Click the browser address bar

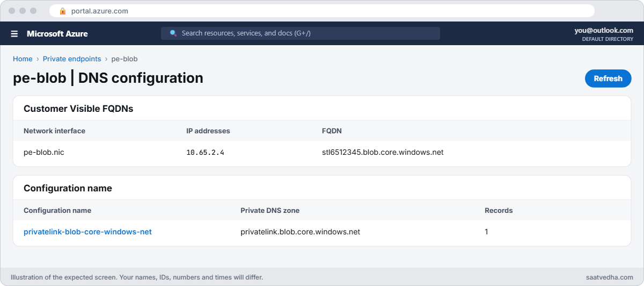[322, 11]
